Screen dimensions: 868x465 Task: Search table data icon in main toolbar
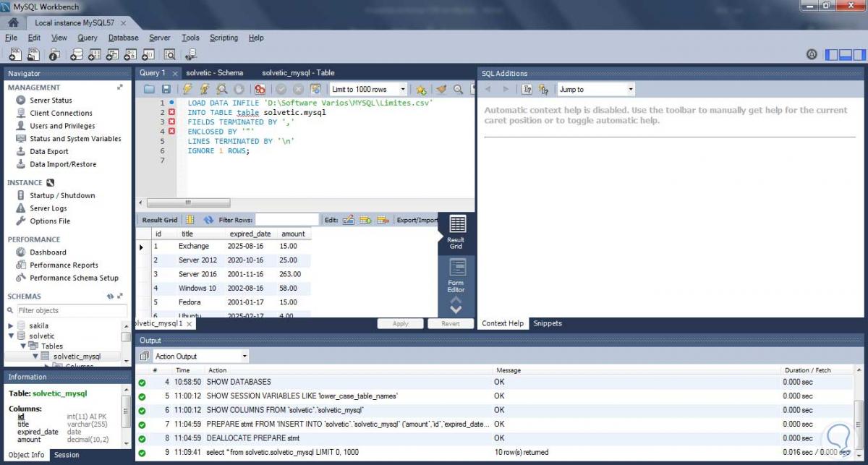(x=170, y=54)
